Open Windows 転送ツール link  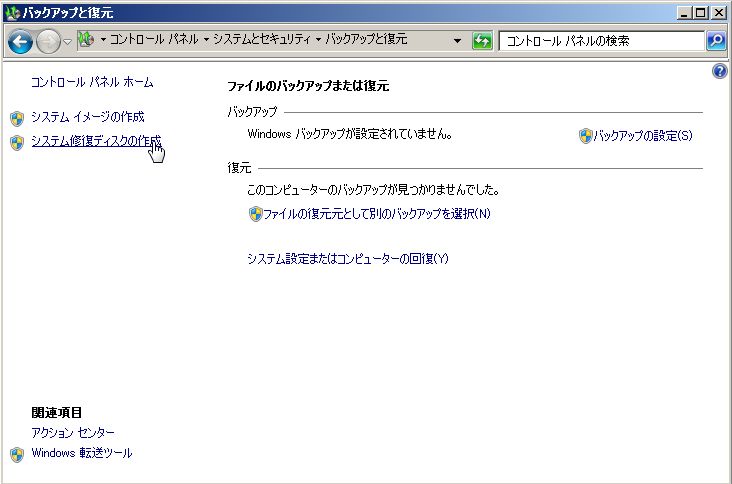pos(82,453)
